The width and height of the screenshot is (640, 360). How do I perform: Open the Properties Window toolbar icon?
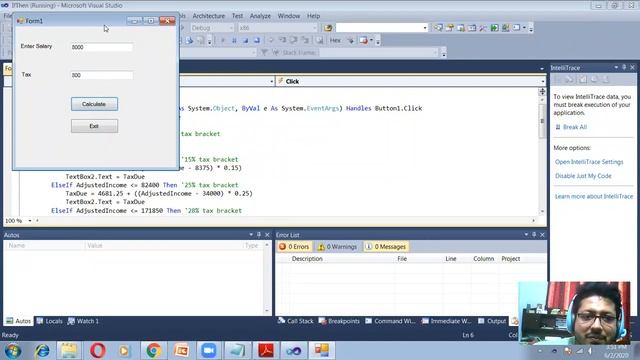450,28
